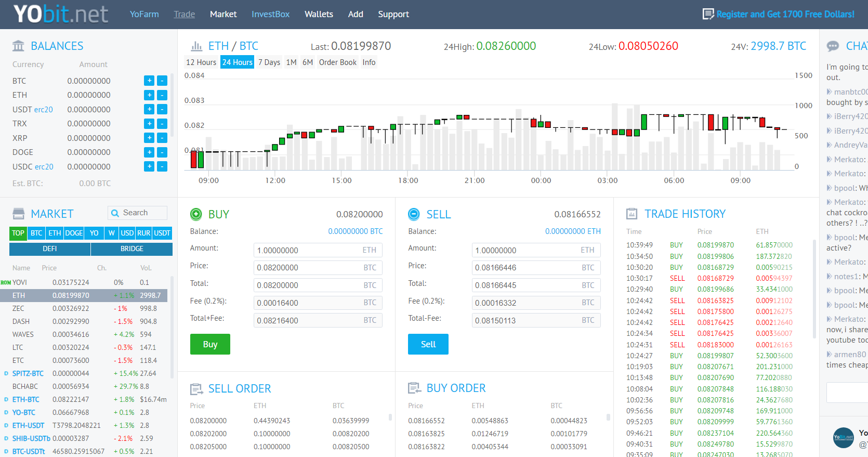The width and height of the screenshot is (868, 457).
Task: Click the USDT erc20 withdraw minus icon
Action: coord(162,109)
